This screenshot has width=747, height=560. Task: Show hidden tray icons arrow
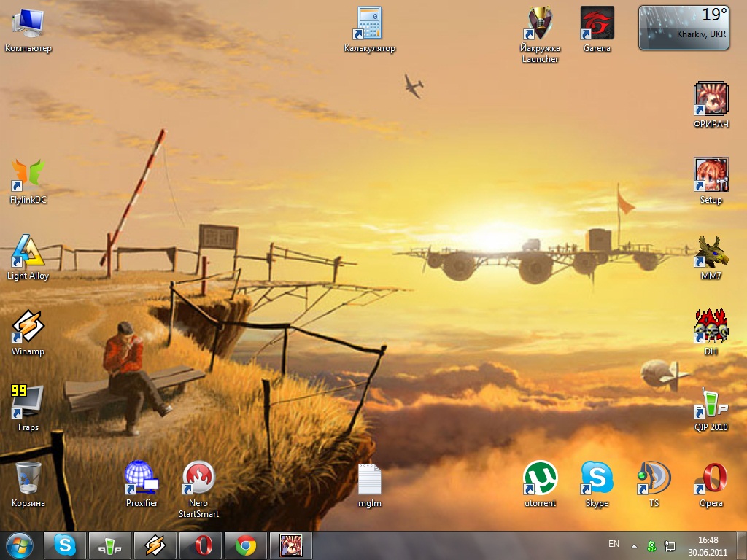634,546
